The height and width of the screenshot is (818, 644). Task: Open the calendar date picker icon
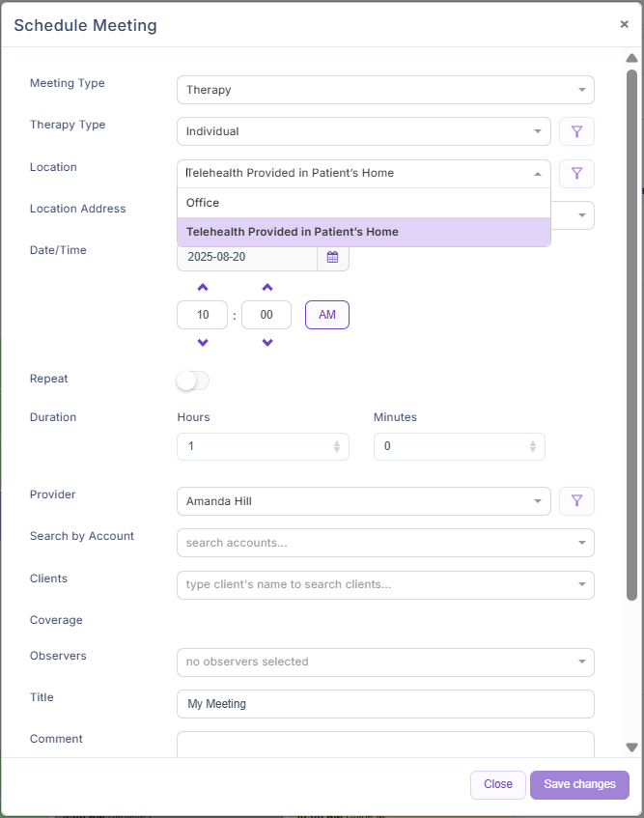coord(332,257)
